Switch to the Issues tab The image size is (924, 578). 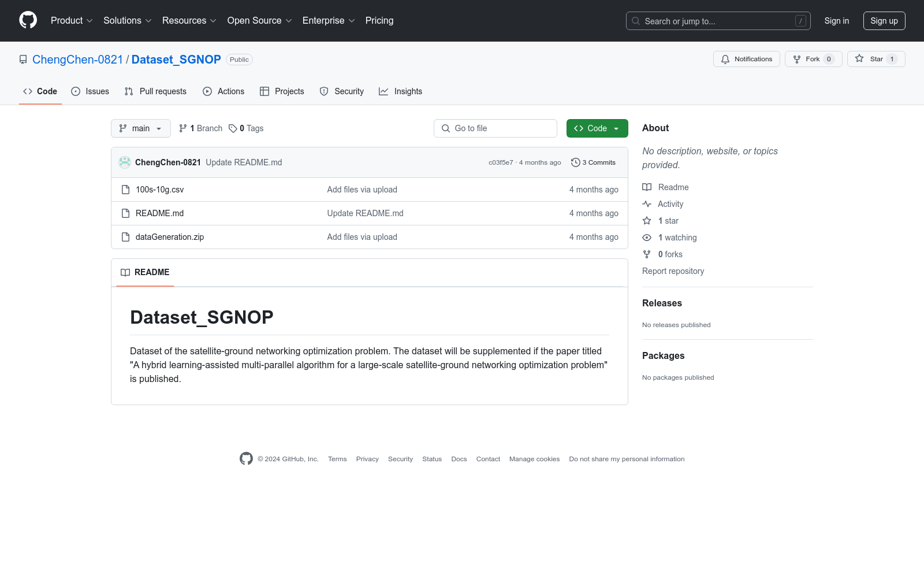point(90,91)
